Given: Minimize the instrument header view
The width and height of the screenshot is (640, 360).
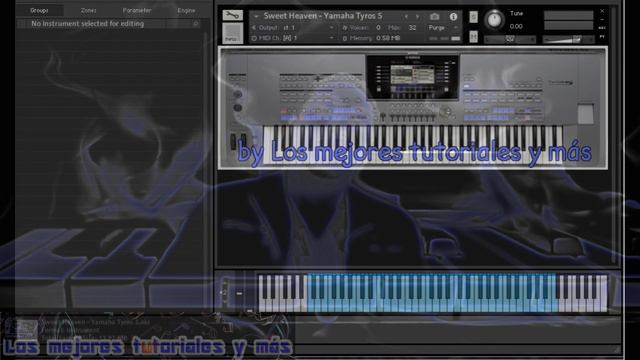Looking at the screenshot, I should [x=602, y=19].
